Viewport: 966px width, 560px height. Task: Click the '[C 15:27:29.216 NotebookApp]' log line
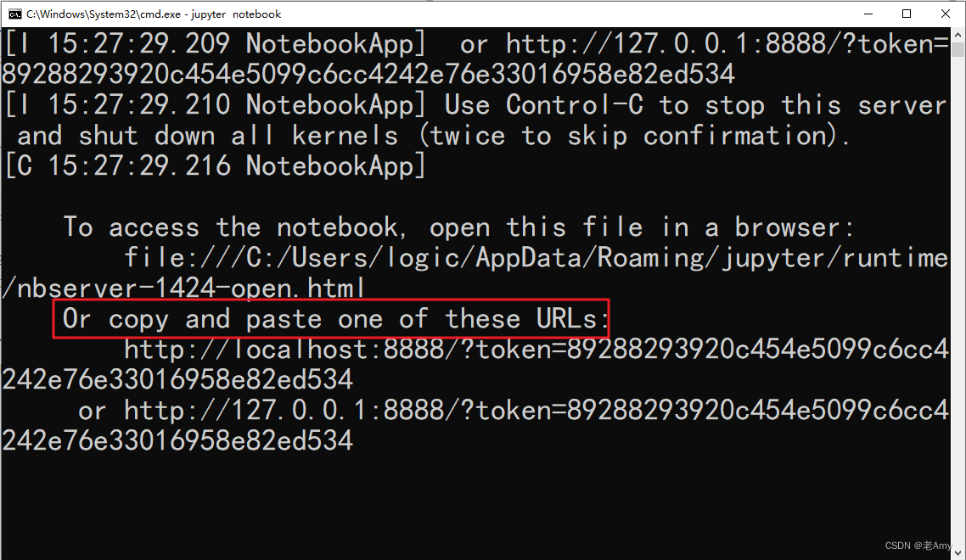(215, 165)
